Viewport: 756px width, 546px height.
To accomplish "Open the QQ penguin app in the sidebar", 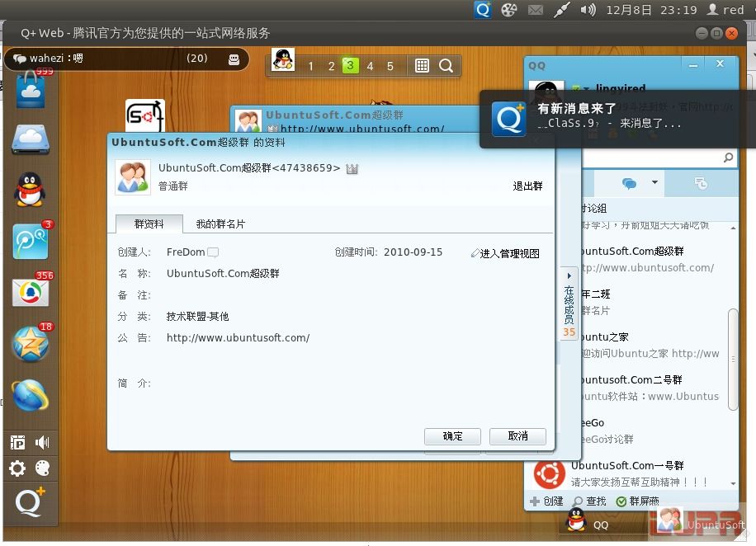I will (x=30, y=191).
